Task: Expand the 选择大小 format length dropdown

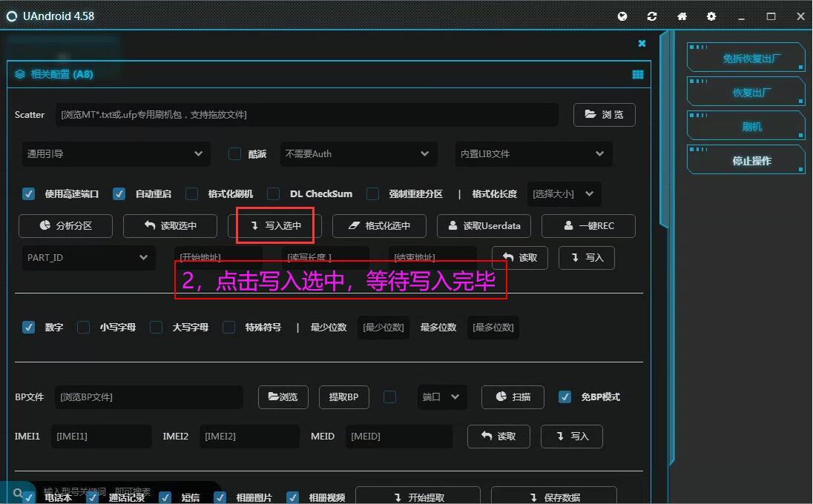Action: [564, 193]
